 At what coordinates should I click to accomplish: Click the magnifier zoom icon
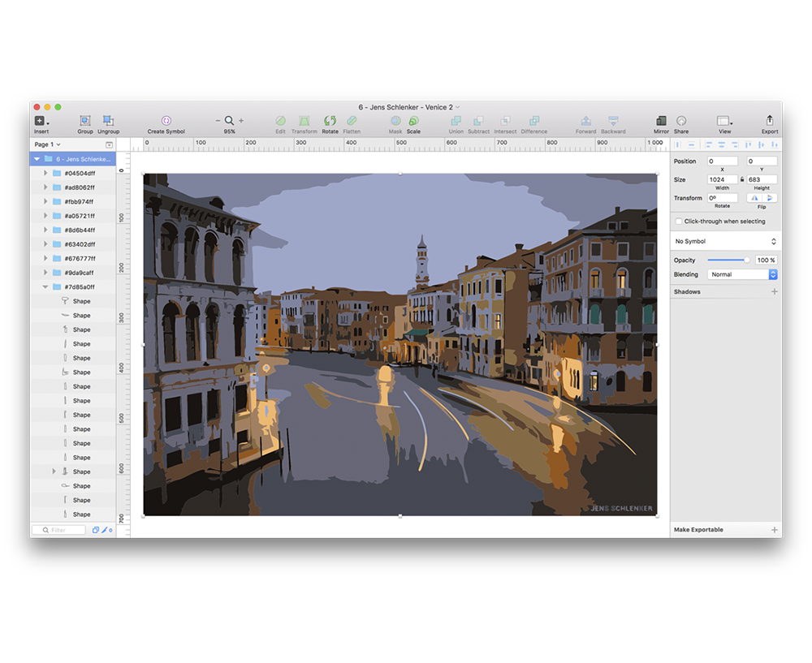tap(229, 121)
